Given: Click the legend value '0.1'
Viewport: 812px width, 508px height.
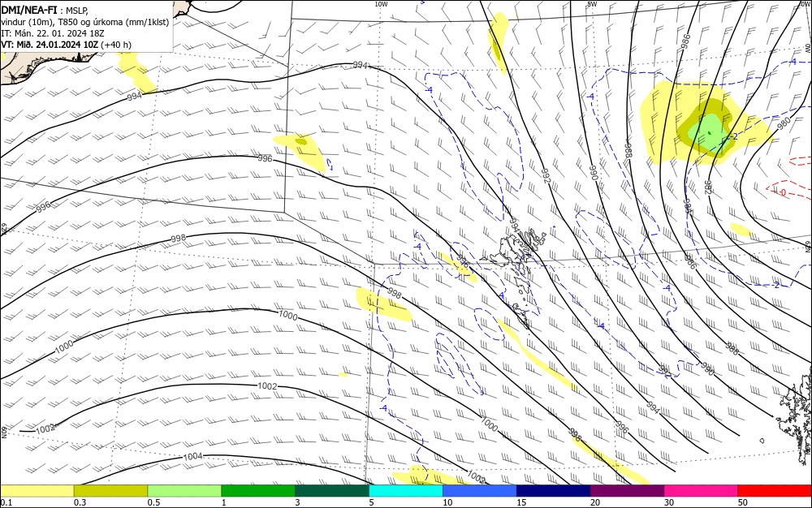Looking at the screenshot, I should [x=6, y=502].
